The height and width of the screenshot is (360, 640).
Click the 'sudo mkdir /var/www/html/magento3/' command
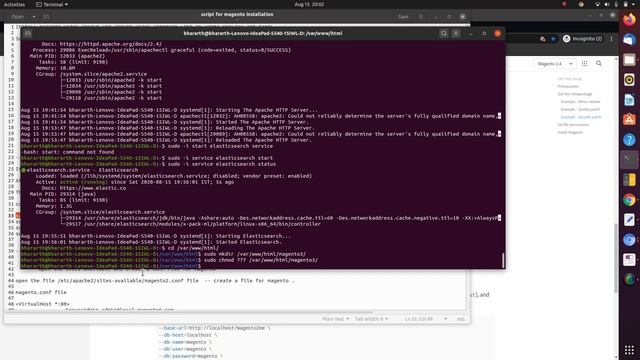point(255,254)
